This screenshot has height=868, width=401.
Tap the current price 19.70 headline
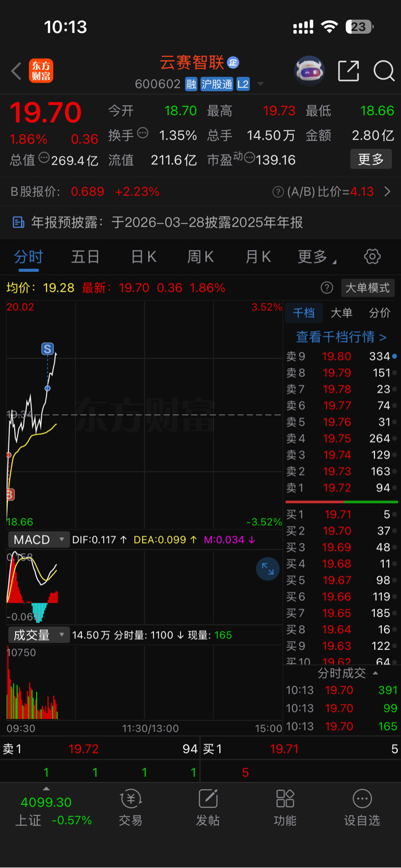46,112
